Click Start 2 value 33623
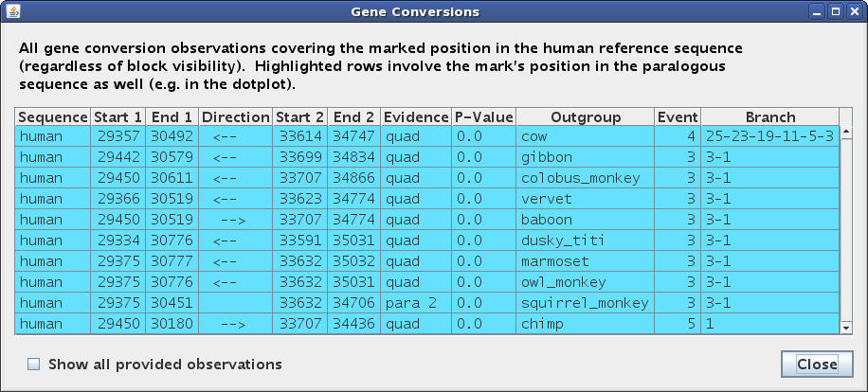Viewport: 868px width, 392px height. 300,199
